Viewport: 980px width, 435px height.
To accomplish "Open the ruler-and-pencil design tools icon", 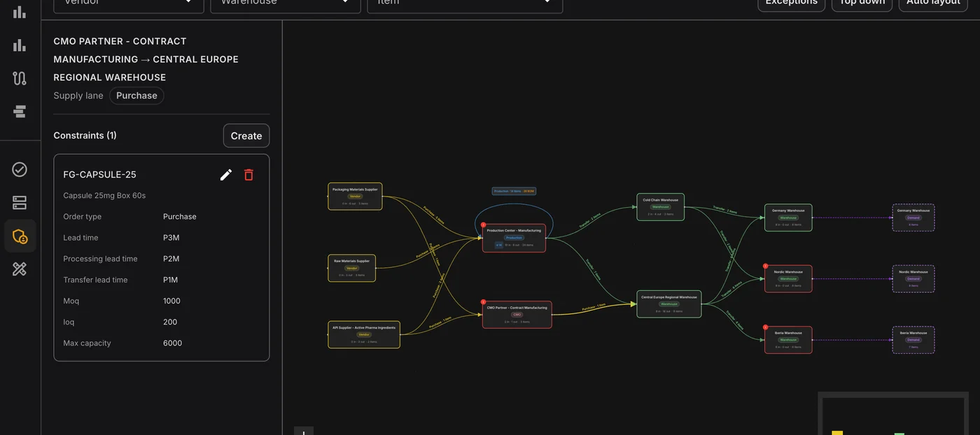I will click(x=20, y=269).
